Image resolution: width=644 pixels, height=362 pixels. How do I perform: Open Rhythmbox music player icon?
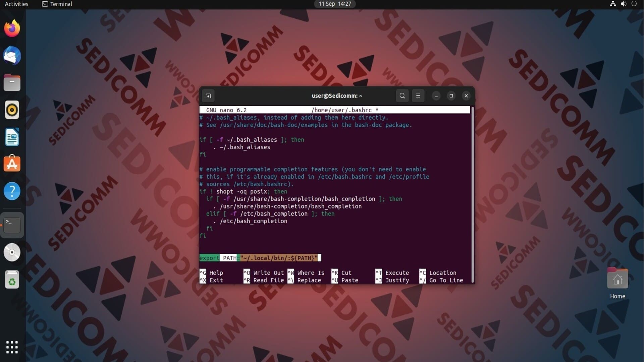click(12, 110)
